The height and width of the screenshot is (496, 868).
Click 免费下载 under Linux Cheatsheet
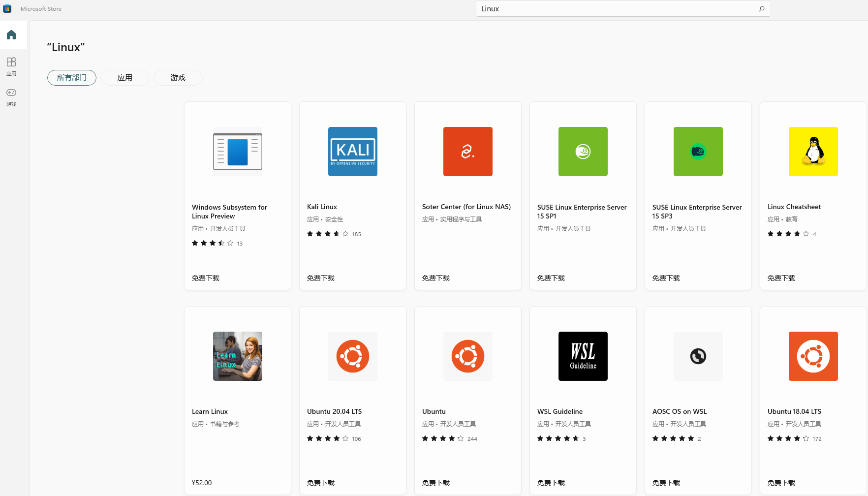781,278
